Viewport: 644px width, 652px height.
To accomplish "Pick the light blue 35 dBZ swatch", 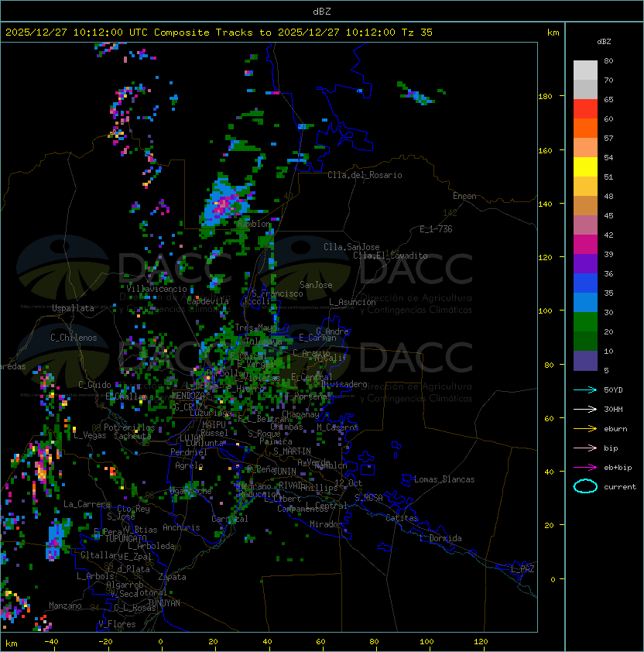I will 585,302.
